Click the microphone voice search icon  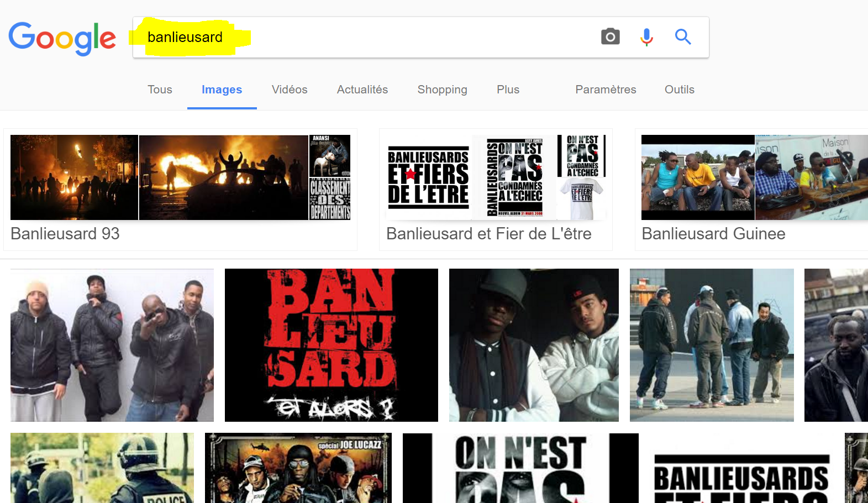tap(646, 37)
